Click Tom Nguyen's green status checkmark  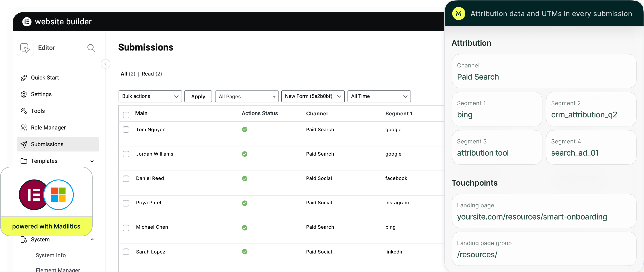point(245,129)
